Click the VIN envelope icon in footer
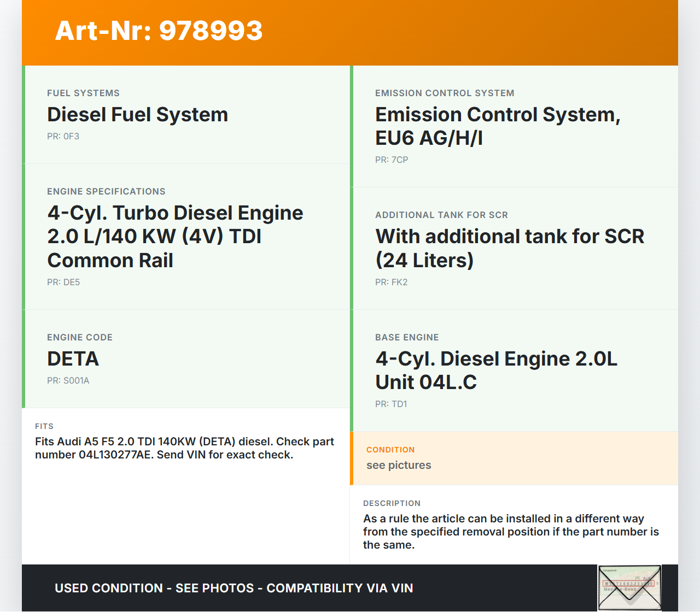Image resolution: width=700 pixels, height=612 pixels. pos(629,588)
